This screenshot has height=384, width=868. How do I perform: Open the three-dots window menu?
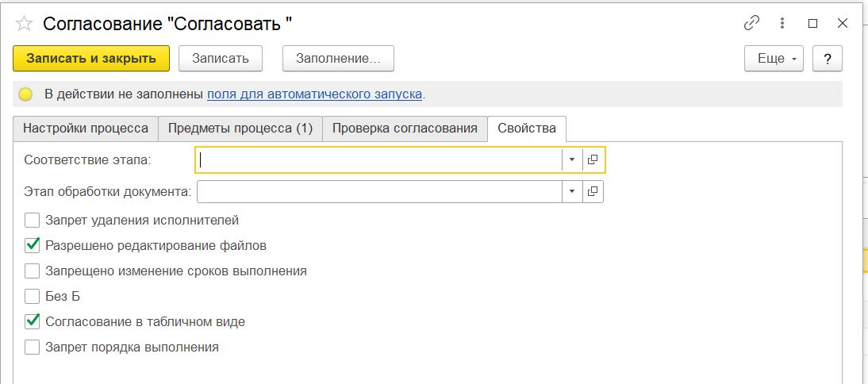782,23
